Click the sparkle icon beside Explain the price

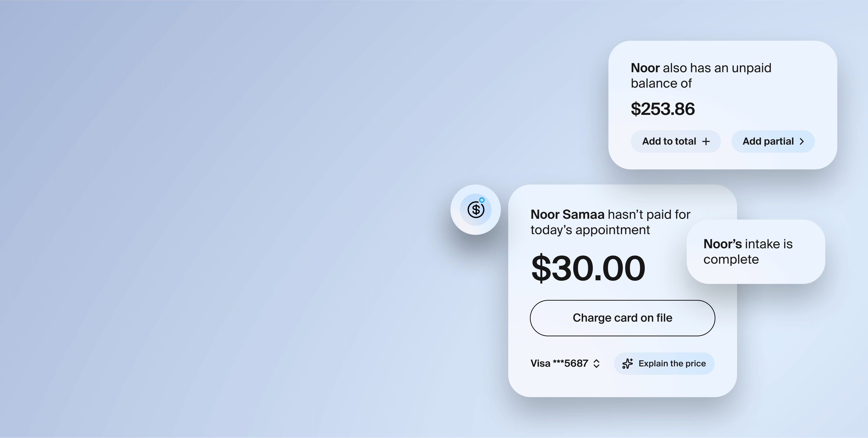[627, 363]
